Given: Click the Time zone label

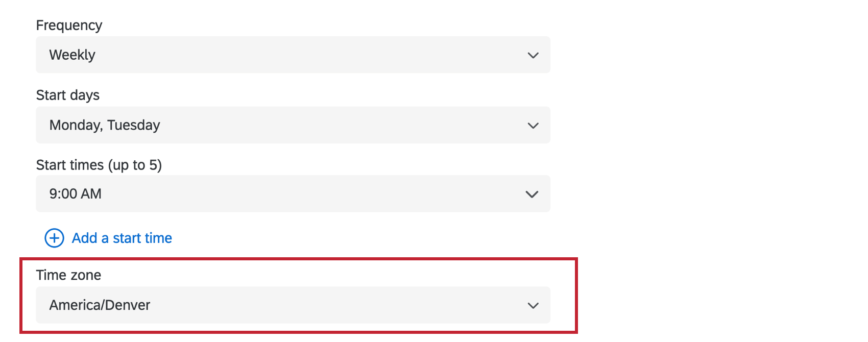Looking at the screenshot, I should tap(68, 275).
